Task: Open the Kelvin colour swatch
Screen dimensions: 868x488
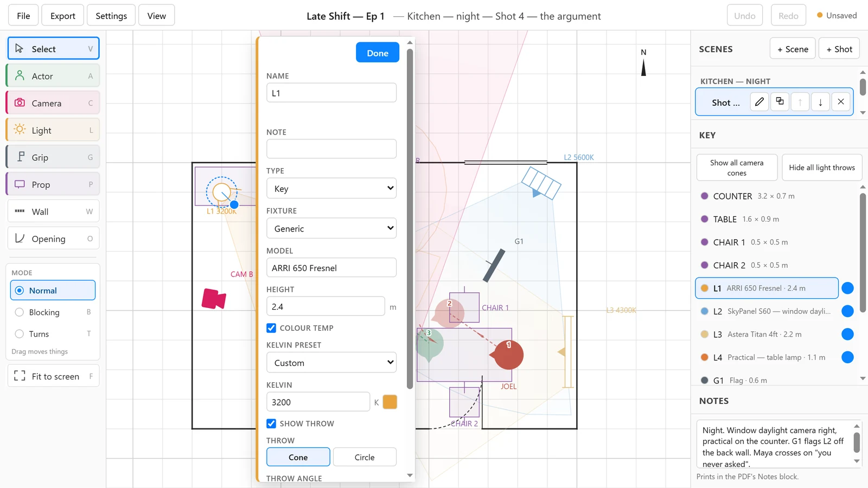Action: (x=390, y=402)
